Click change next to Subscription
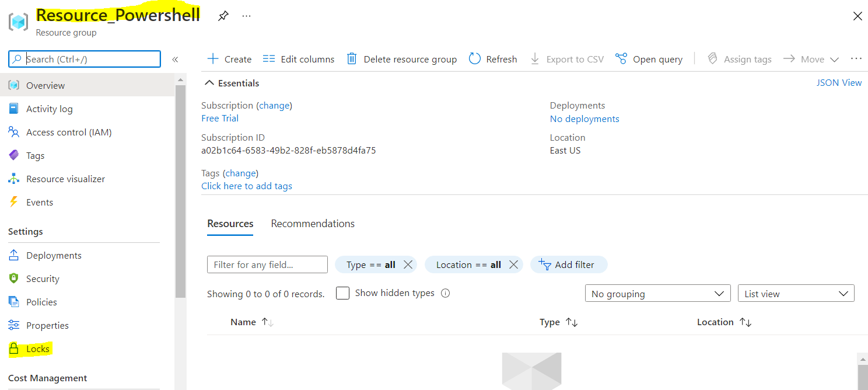Screen dimensions: 868x390 [x=274, y=106]
